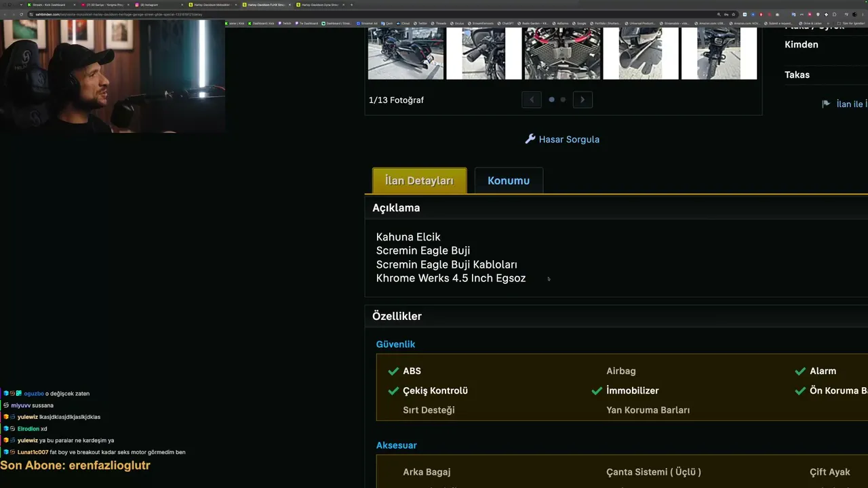
Task: Reload the current page
Action: [x=20, y=14]
